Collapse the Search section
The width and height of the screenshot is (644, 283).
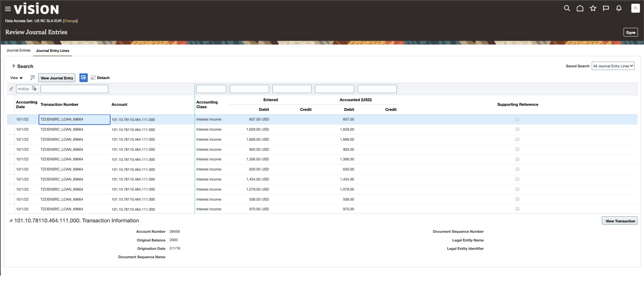tap(14, 66)
